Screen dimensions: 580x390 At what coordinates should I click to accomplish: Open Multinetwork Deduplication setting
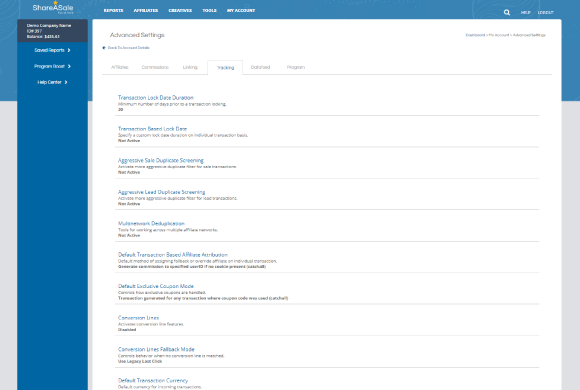[151, 223]
